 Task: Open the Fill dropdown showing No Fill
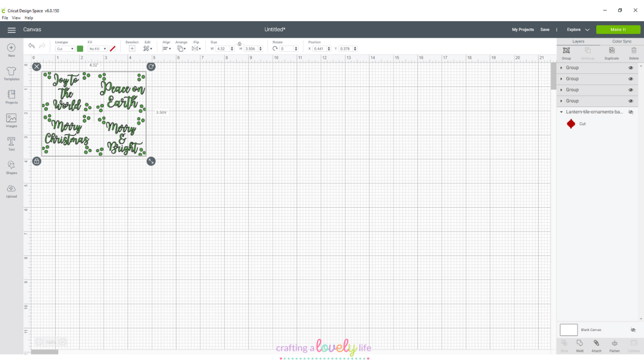(x=98, y=49)
